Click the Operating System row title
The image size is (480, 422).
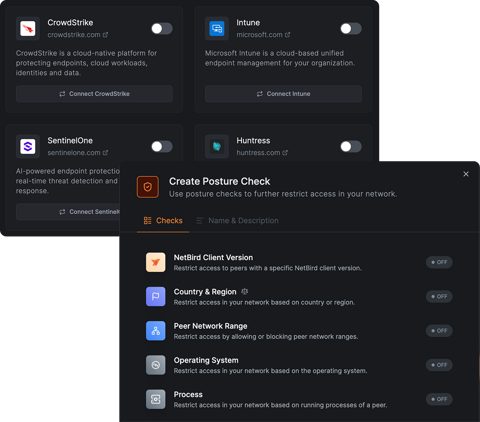coord(206,360)
